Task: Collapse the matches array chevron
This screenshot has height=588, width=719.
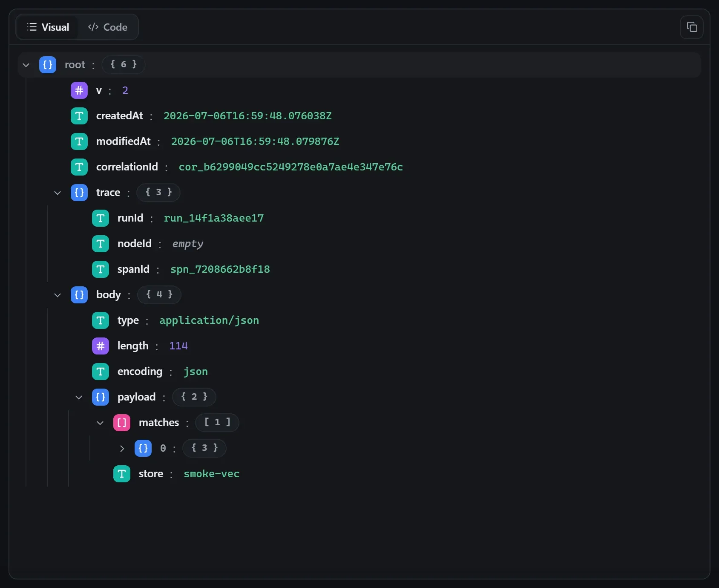Action: pyautogui.click(x=100, y=423)
